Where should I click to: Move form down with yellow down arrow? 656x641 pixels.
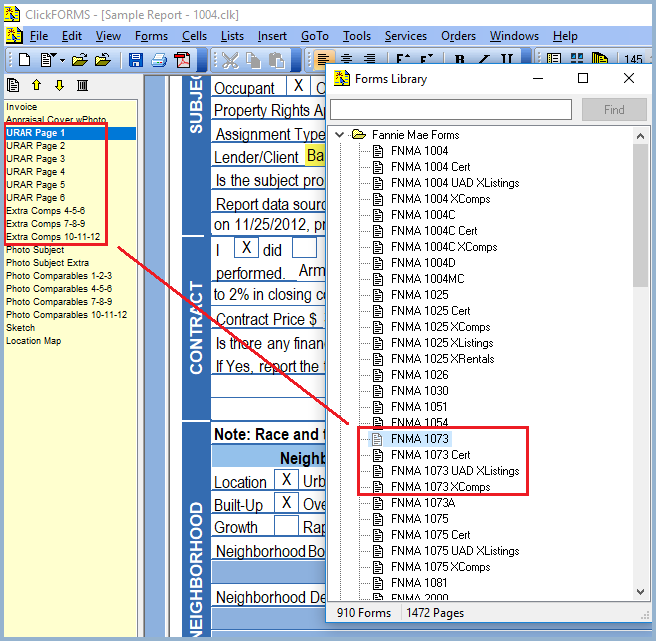pos(59,85)
